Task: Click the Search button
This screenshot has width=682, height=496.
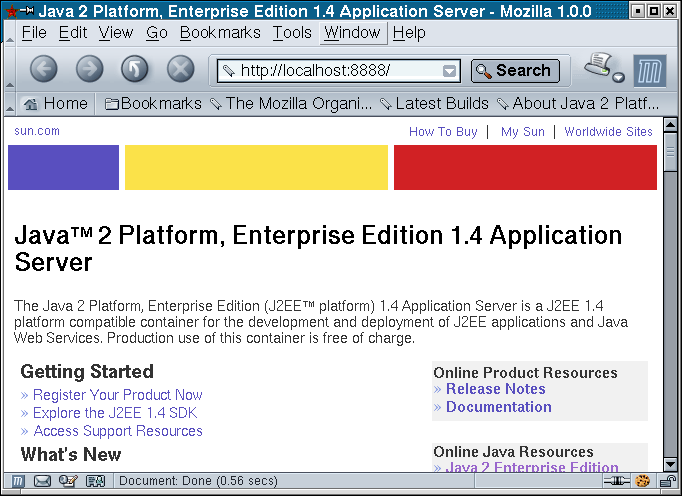Action: pyautogui.click(x=515, y=70)
